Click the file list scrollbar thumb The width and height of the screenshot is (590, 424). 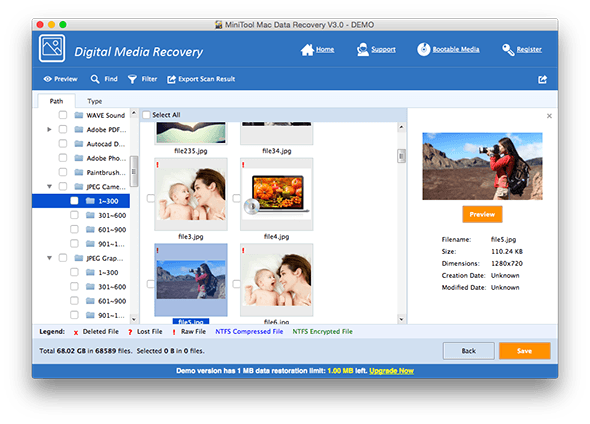(x=401, y=156)
